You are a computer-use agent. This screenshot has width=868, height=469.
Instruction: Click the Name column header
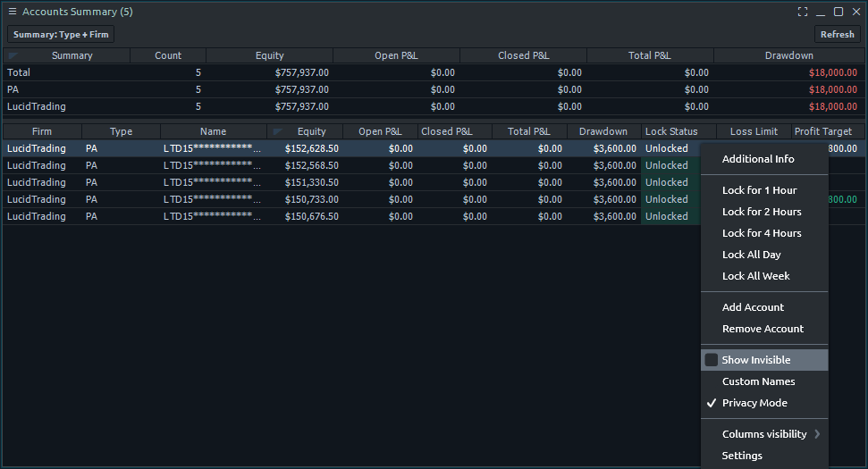(213, 131)
